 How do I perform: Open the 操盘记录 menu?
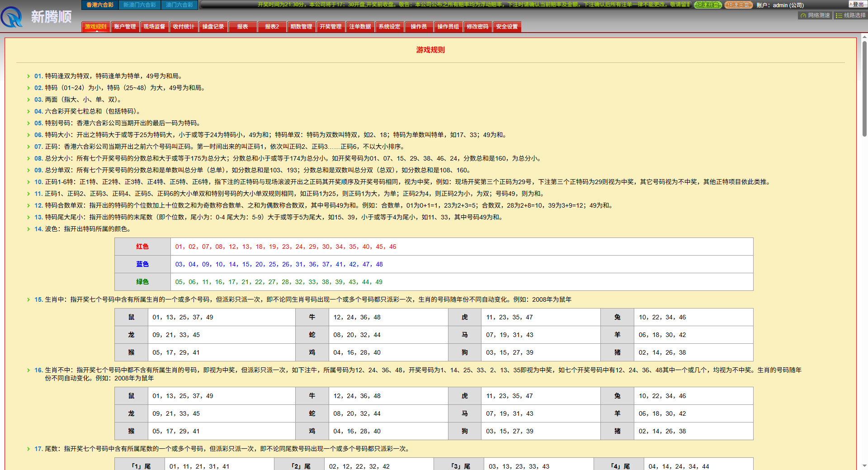pyautogui.click(x=213, y=27)
